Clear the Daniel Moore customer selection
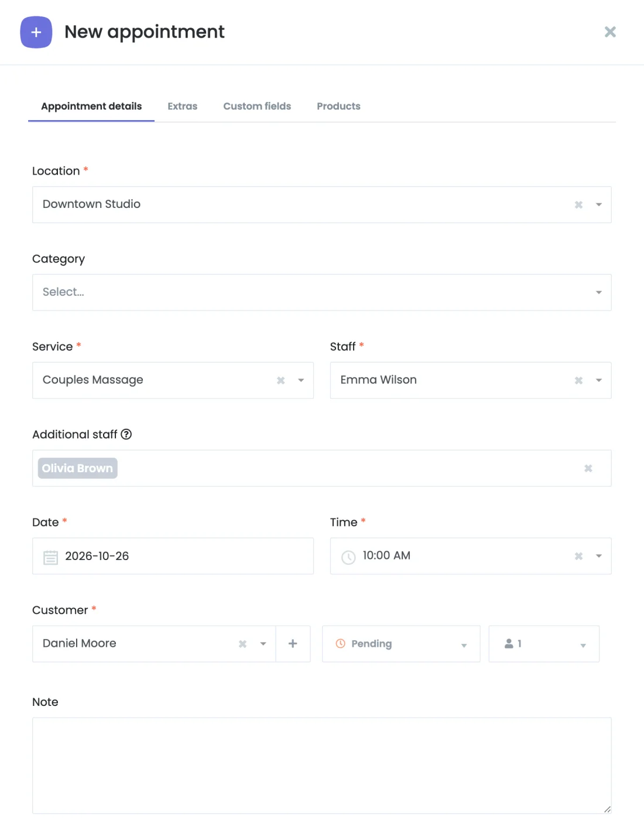 tap(242, 644)
